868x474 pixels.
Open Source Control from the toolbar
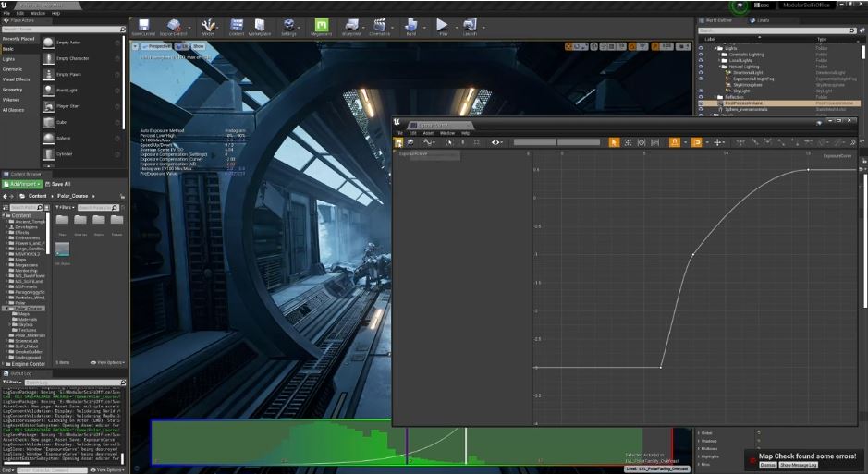[173, 26]
